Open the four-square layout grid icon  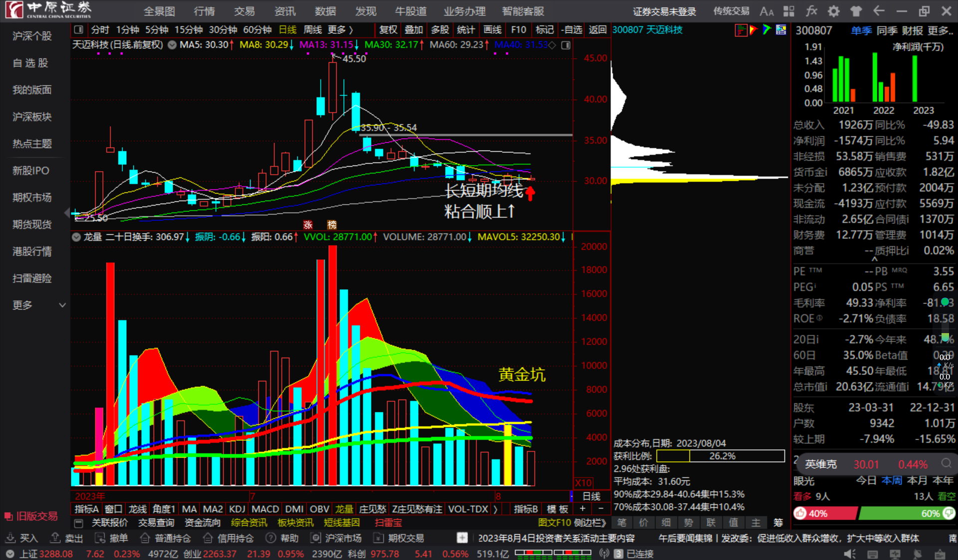coord(789,11)
